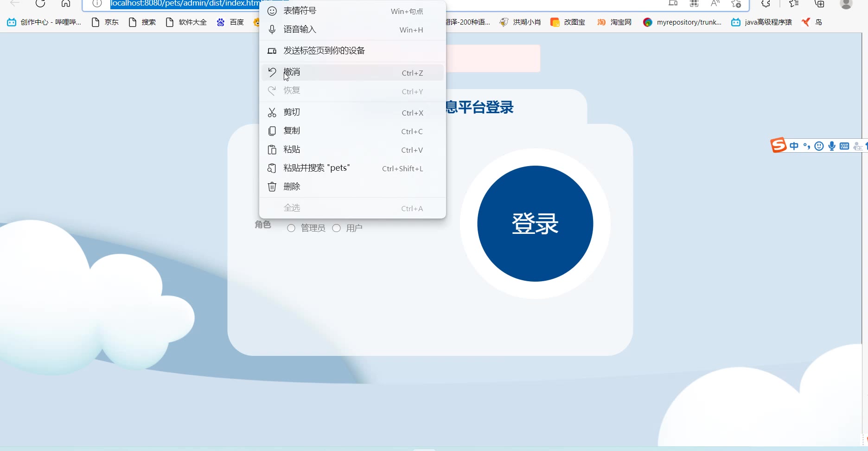The width and height of the screenshot is (868, 451).
Task: Click the trash icon for 删除
Action: [272, 187]
